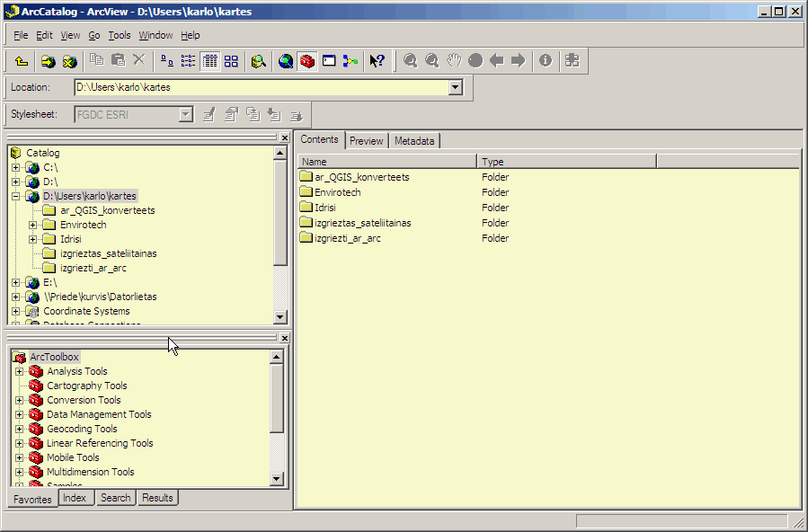Select the Zoom In magnifier tool

pyautogui.click(x=410, y=61)
